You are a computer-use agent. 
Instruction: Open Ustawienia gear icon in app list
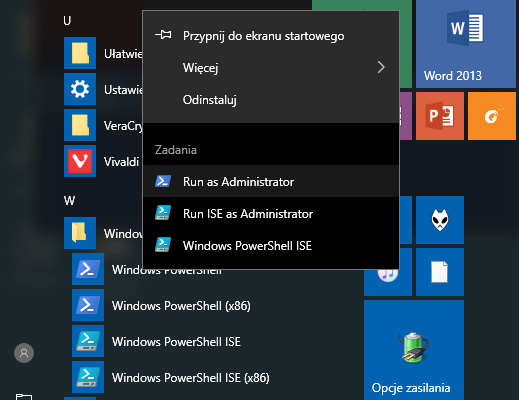coord(80,89)
